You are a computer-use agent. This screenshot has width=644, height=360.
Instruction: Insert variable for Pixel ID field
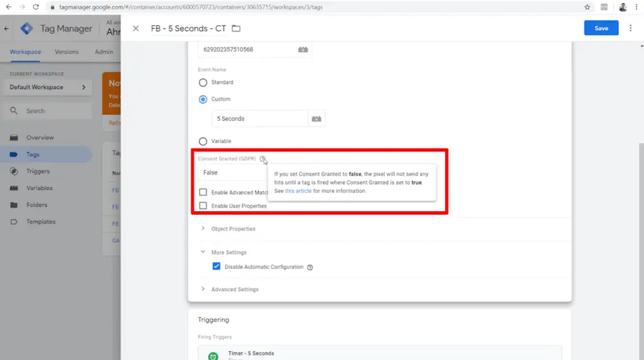303,49
